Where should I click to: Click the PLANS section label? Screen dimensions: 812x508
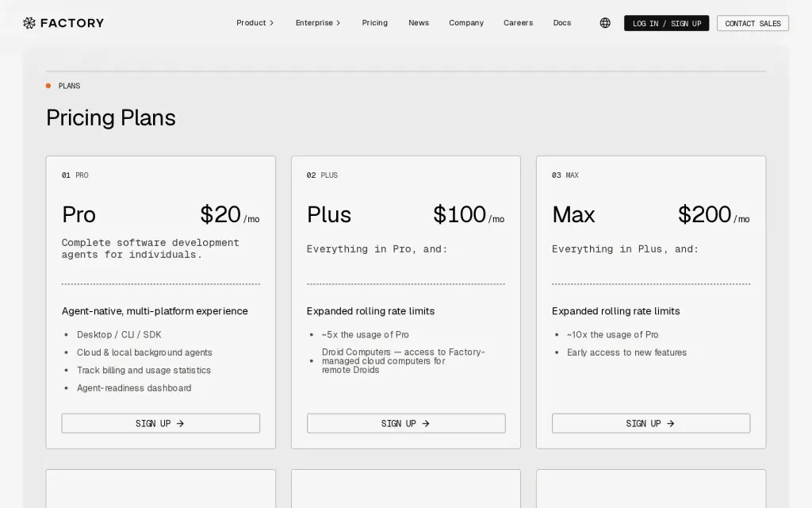tap(70, 86)
